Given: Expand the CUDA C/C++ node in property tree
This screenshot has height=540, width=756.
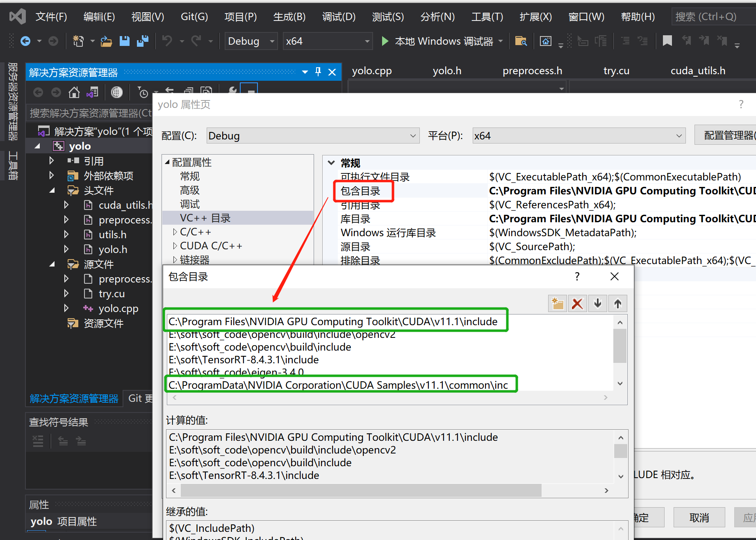Looking at the screenshot, I should click(175, 246).
